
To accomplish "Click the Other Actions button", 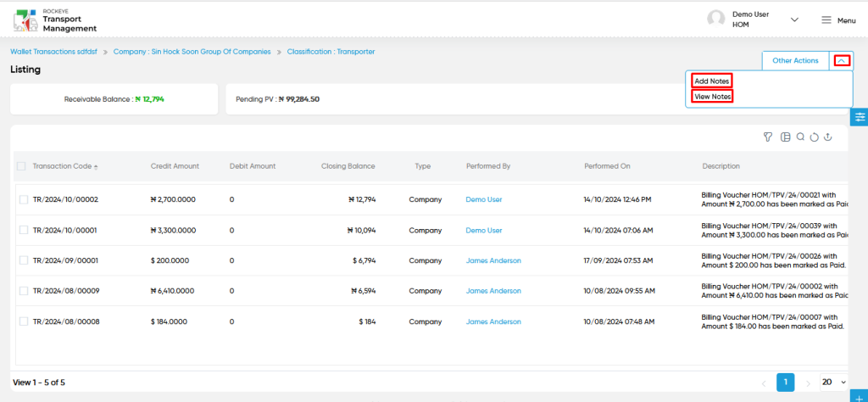I will click(795, 61).
